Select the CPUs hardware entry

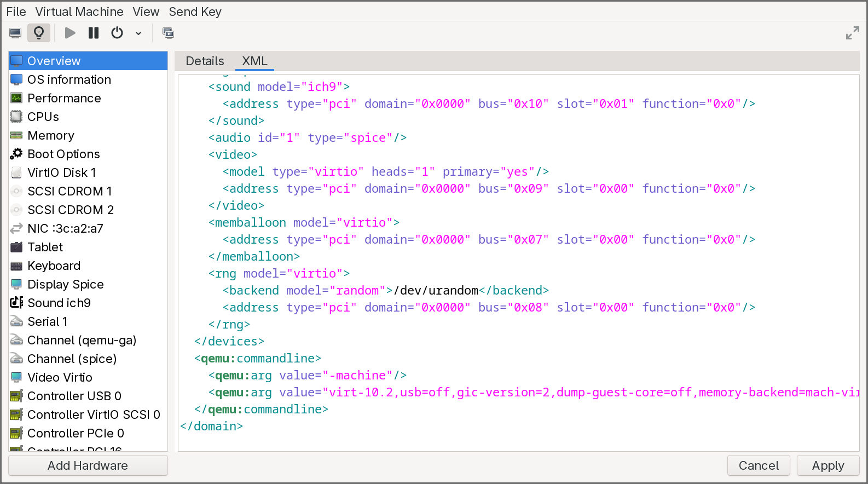point(43,117)
